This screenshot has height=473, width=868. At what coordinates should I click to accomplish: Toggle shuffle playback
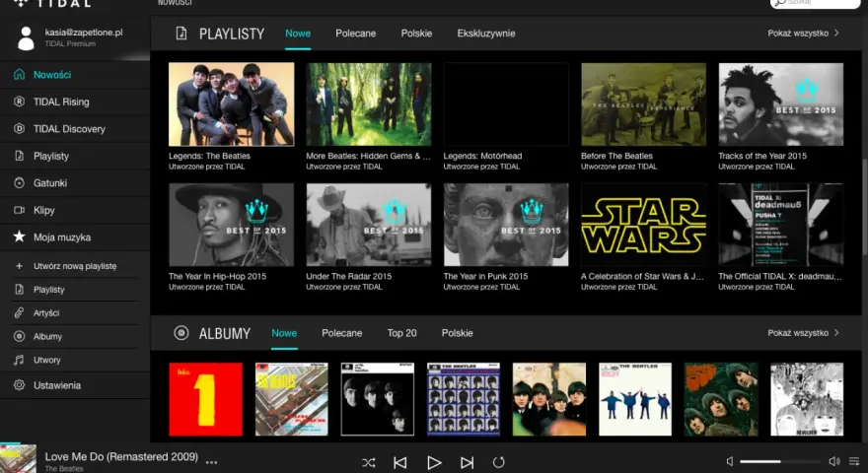click(368, 462)
